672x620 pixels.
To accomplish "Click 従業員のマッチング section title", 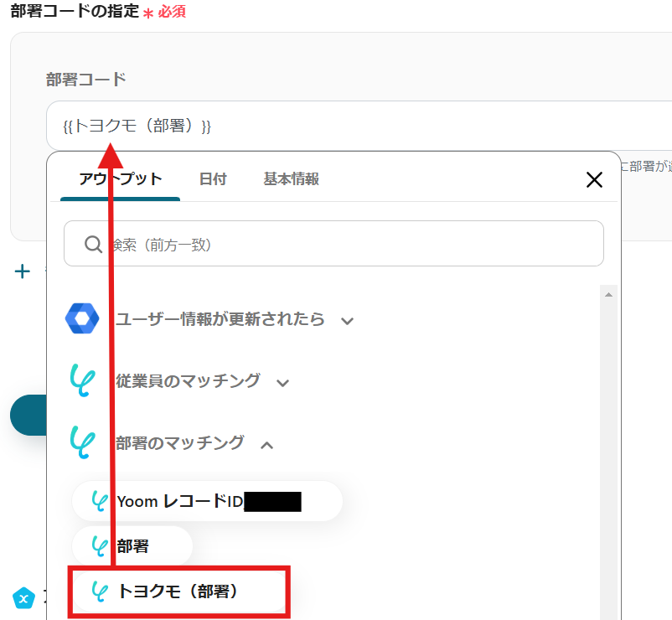I will pyautogui.click(x=188, y=381).
